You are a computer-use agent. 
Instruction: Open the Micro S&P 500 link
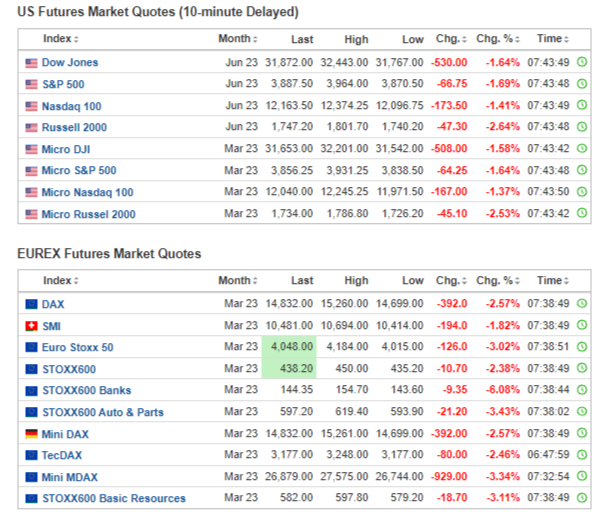coord(79,170)
